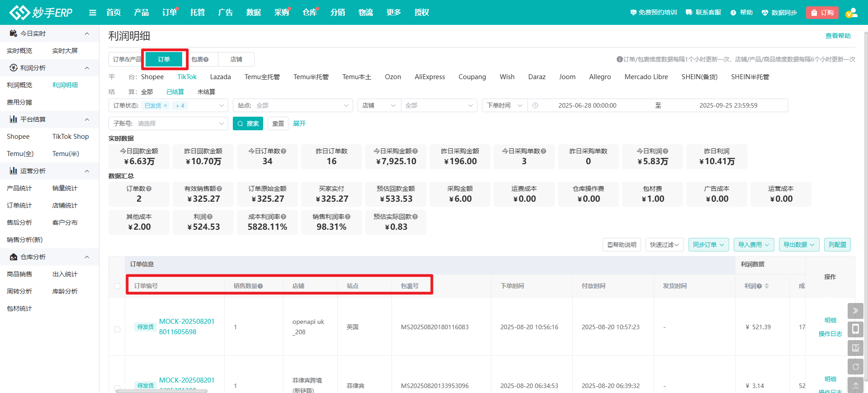Open the 站点 site dropdown
This screenshot has height=393, width=868.
(292, 105)
